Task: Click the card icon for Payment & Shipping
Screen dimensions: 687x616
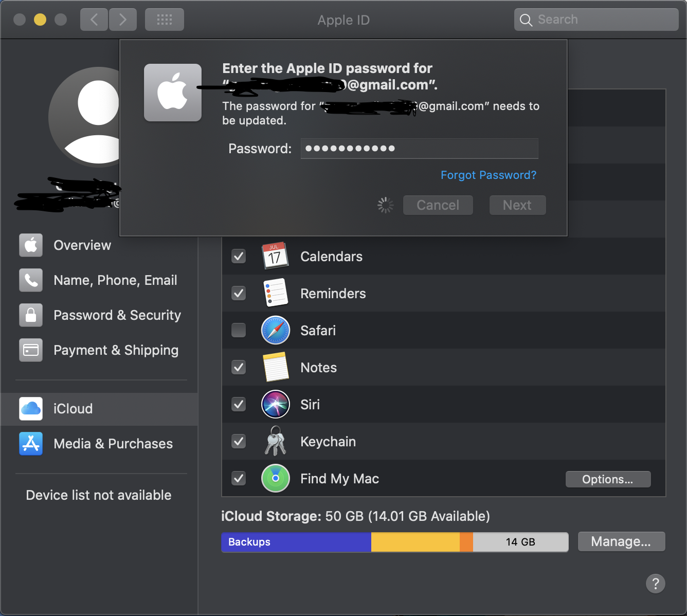Action: (31, 350)
